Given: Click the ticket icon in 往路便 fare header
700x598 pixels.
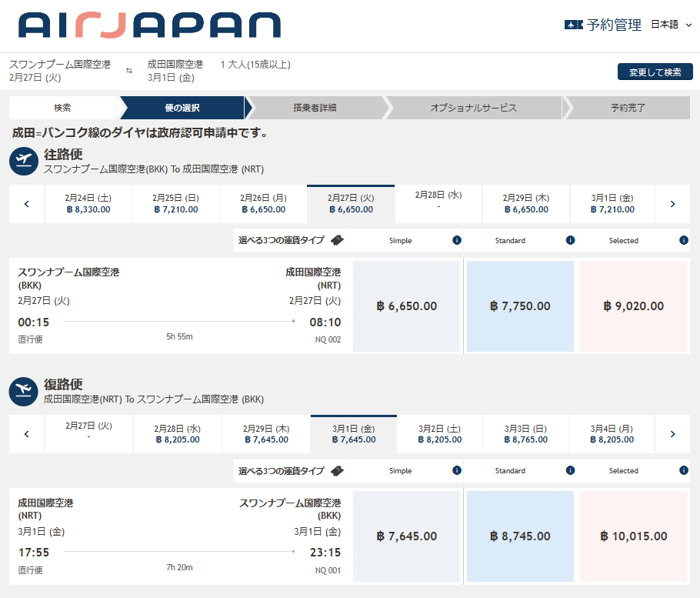Looking at the screenshot, I should coord(337,240).
